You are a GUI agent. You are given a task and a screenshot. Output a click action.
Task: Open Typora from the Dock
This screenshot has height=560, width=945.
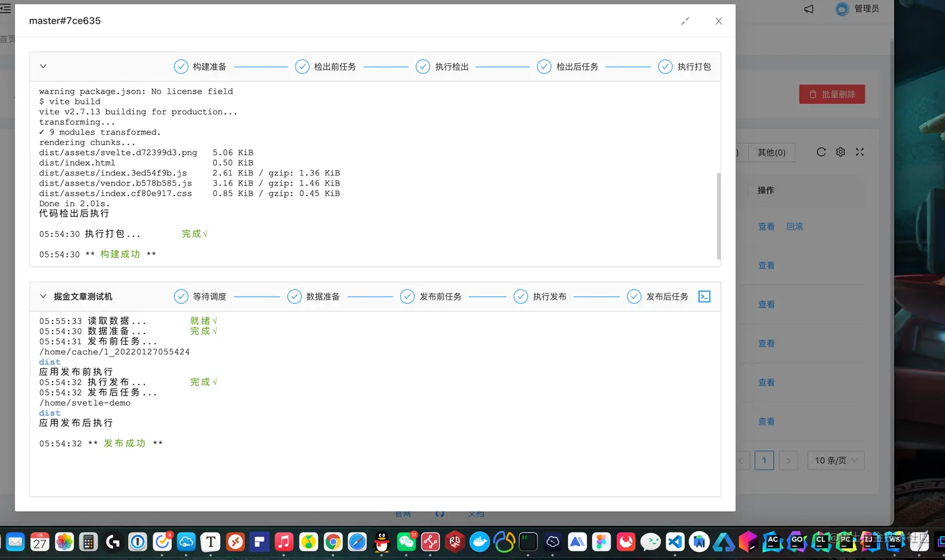pos(211,541)
